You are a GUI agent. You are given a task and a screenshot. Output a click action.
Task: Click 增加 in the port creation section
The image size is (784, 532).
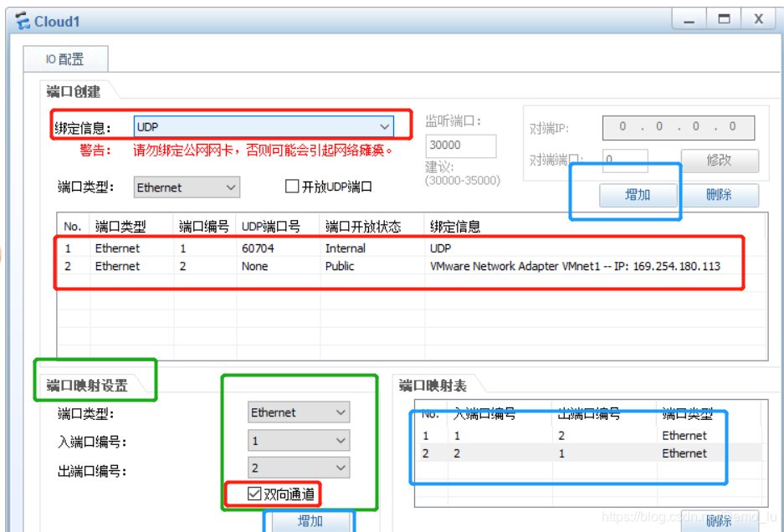(x=638, y=195)
